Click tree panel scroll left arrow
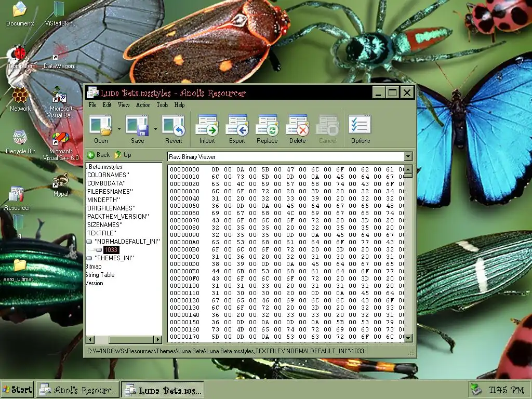 90,339
